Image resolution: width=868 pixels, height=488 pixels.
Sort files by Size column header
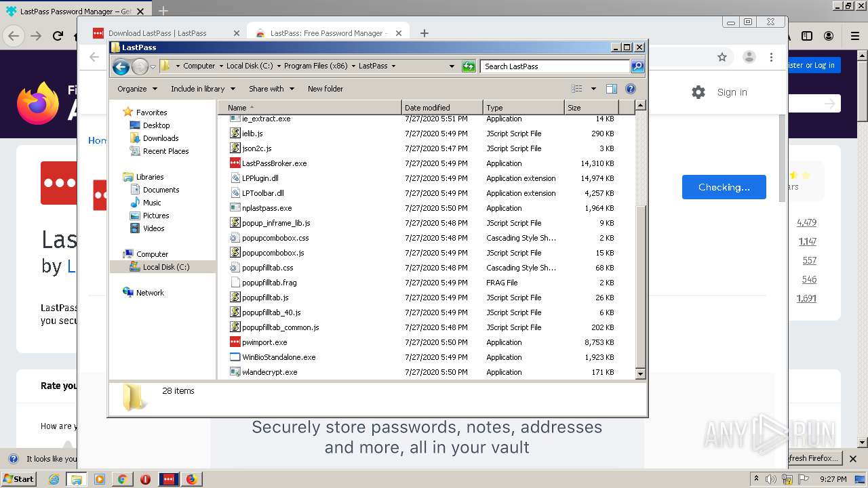coord(591,108)
